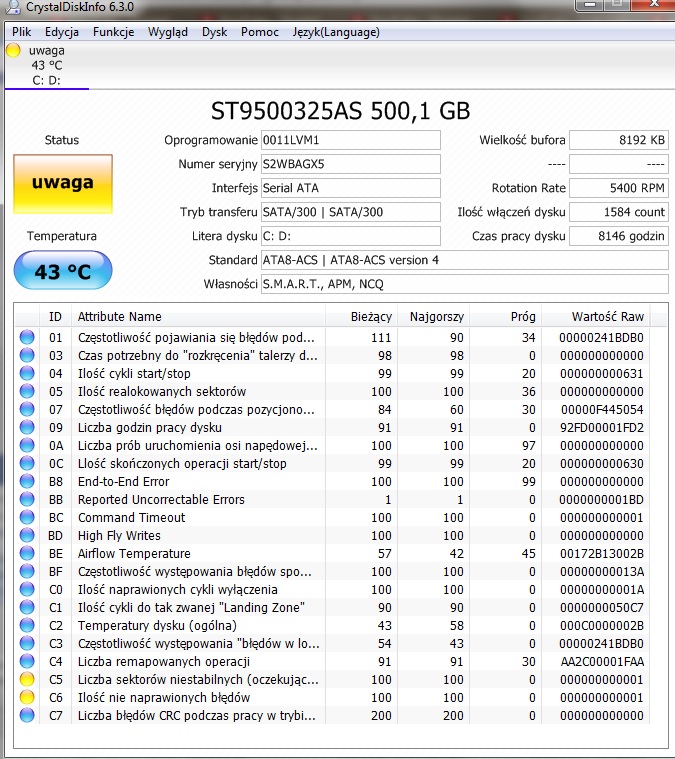Screen dimensions: 675x759
Task: Click blue status icon of attribute C7
Action: click(x=27, y=715)
